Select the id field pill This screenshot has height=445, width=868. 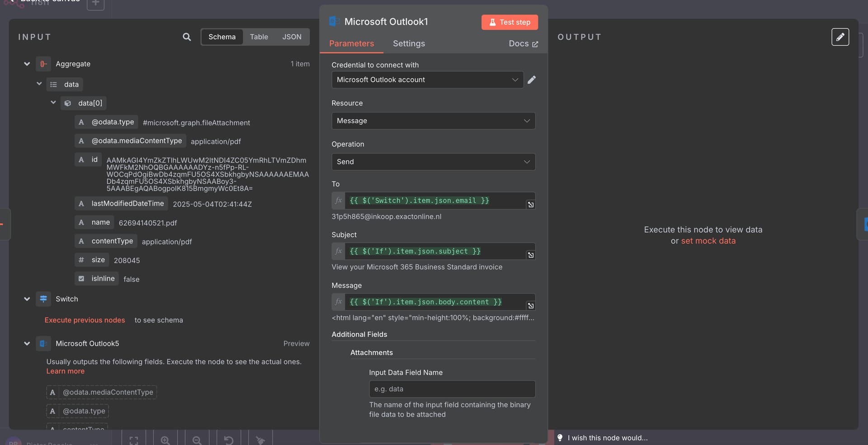(88, 159)
